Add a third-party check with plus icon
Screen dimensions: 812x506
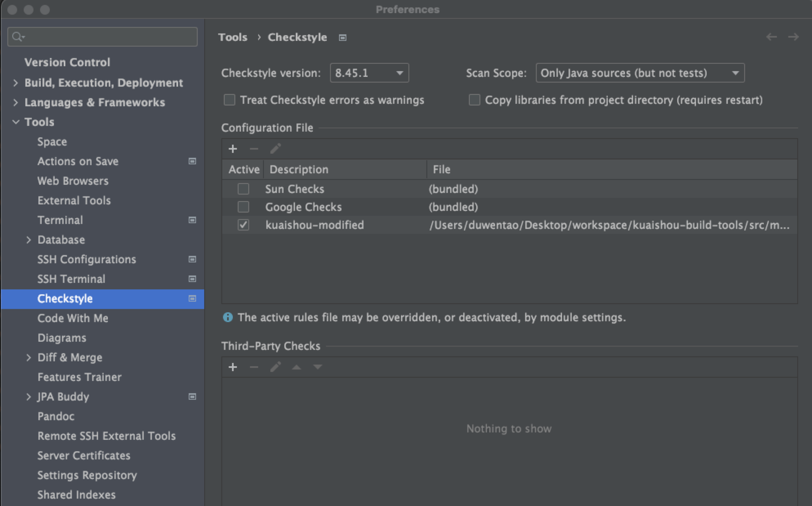pos(233,367)
